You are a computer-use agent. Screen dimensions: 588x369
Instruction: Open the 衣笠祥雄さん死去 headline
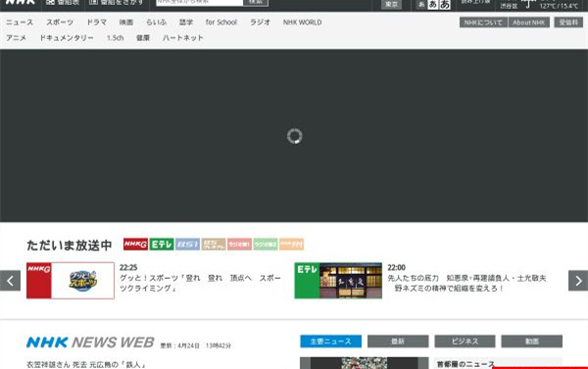(86, 364)
